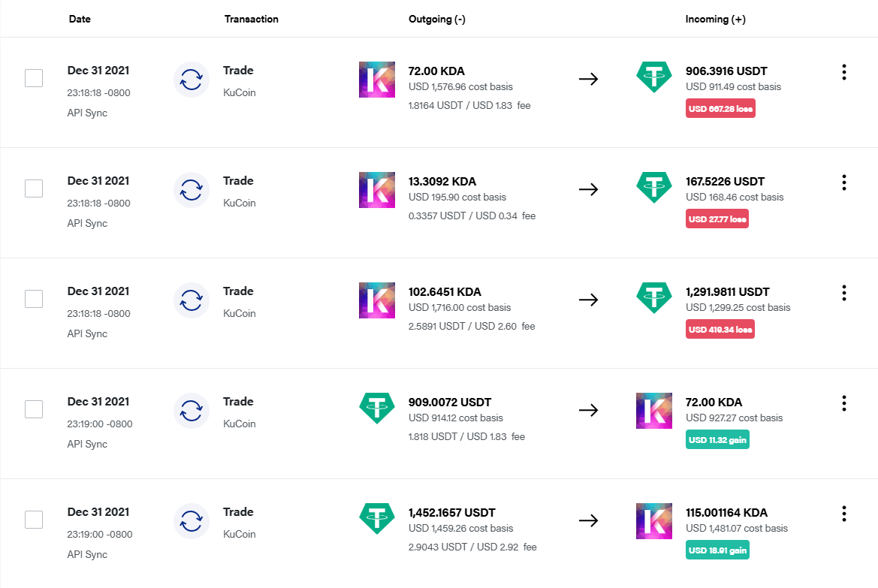Click the Transaction column header
The width and height of the screenshot is (878, 588).
tap(251, 20)
